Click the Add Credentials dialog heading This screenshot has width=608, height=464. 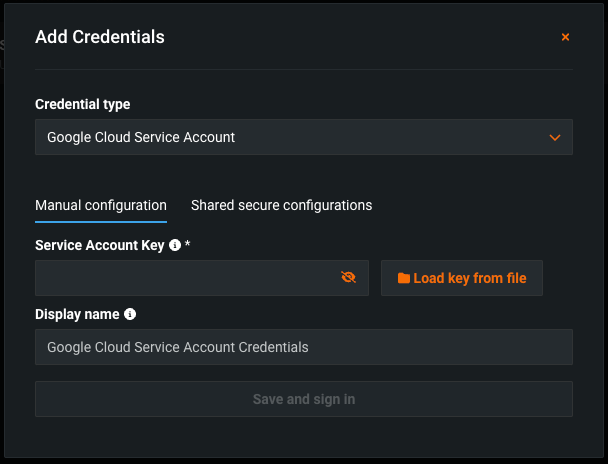tap(100, 37)
